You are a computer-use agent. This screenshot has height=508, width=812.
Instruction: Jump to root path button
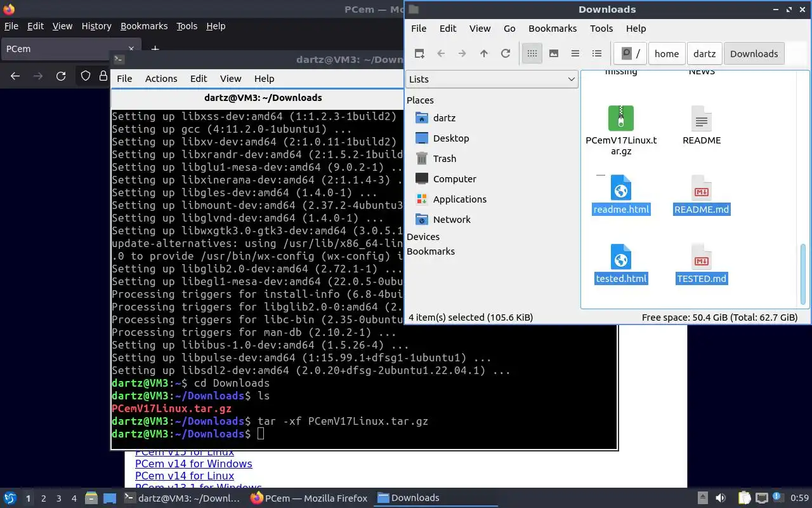(x=630, y=53)
